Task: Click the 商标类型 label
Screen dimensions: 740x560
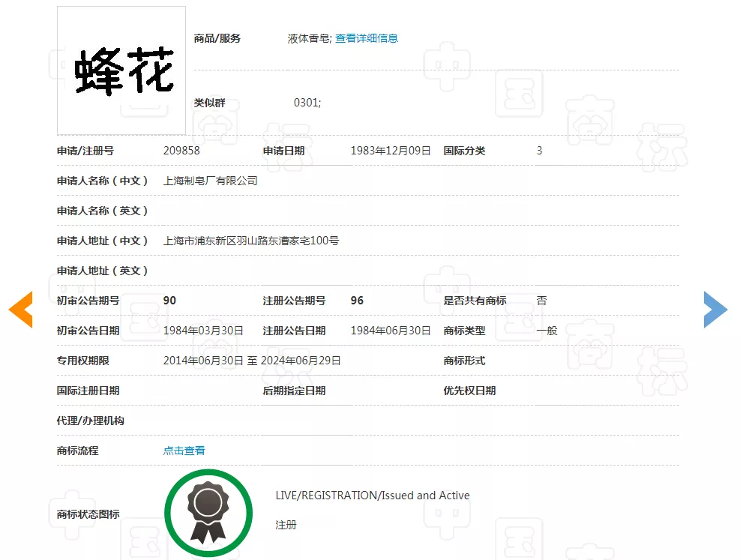Action: click(464, 331)
